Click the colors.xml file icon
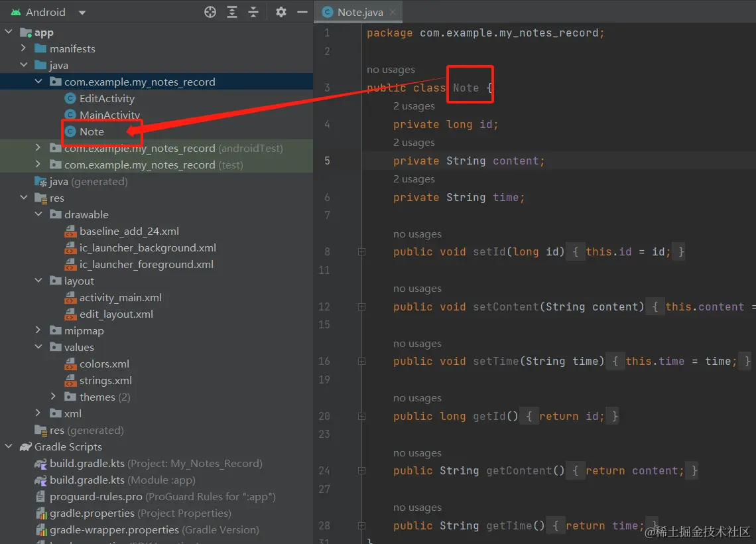Viewport: 756px width, 544px height. click(70, 364)
